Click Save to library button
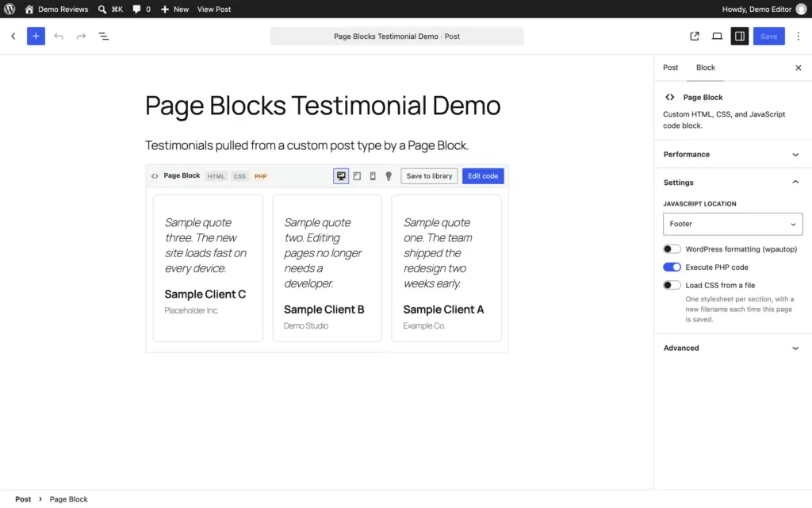This screenshot has width=812, height=508. [x=429, y=176]
